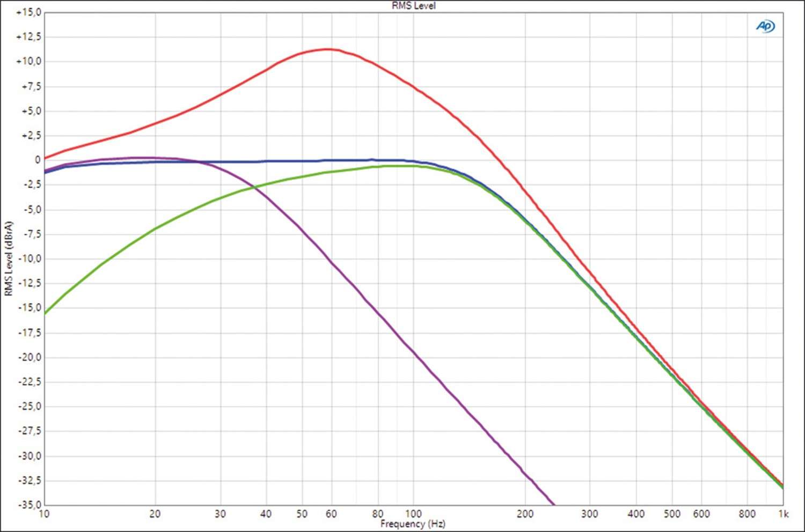805x532 pixels.
Task: Click the 400 Hz x-axis label
Action: (636, 514)
